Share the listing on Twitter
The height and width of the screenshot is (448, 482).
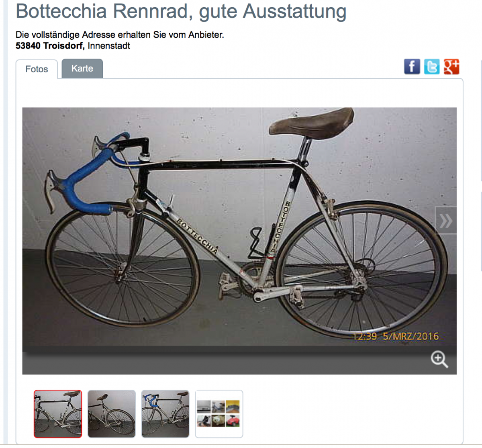[432, 66]
